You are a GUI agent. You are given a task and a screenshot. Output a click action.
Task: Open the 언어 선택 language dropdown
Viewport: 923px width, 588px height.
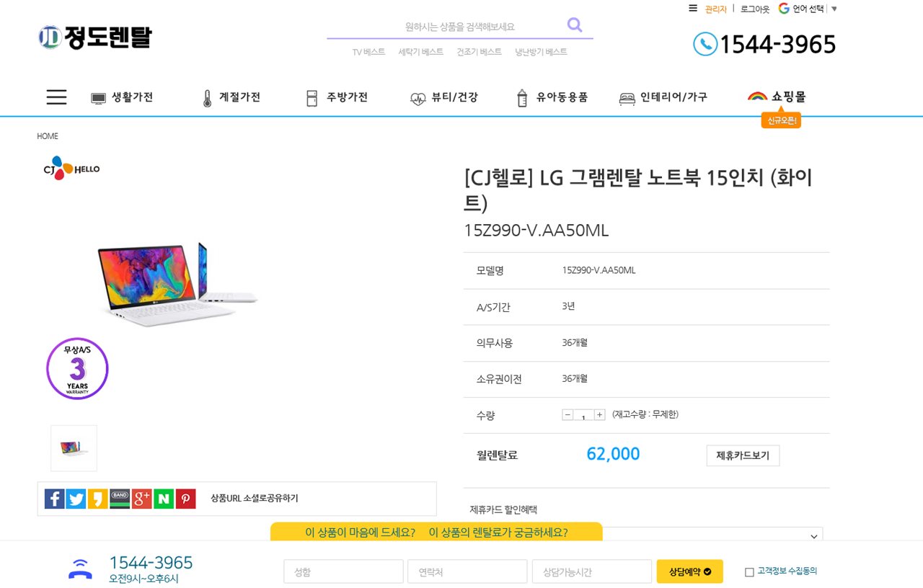[808, 9]
